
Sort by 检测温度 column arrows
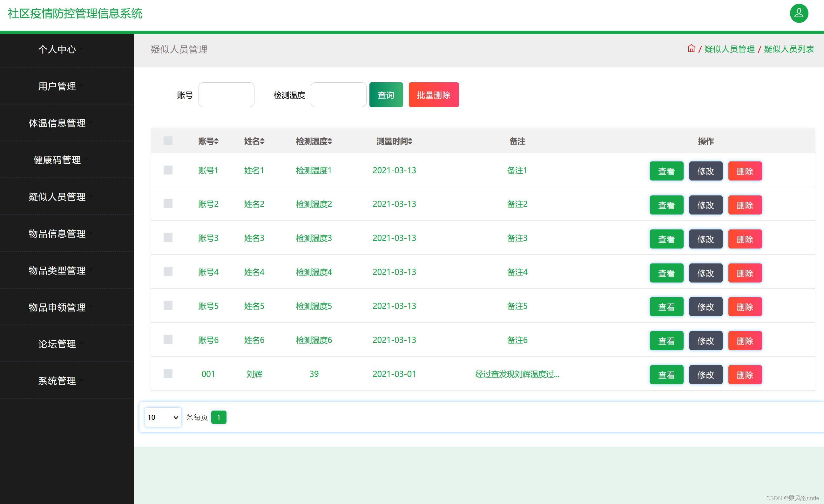[x=330, y=141]
